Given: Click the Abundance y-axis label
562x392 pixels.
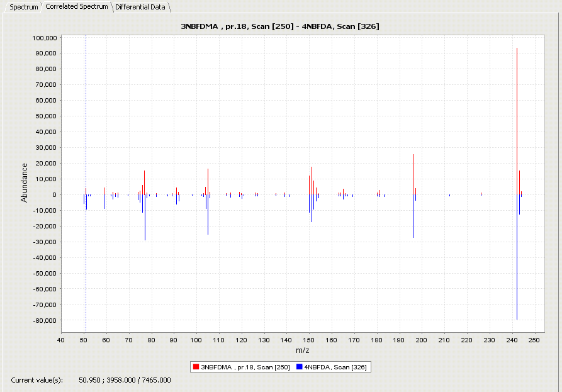Looking at the screenshot, I should pos(25,182).
